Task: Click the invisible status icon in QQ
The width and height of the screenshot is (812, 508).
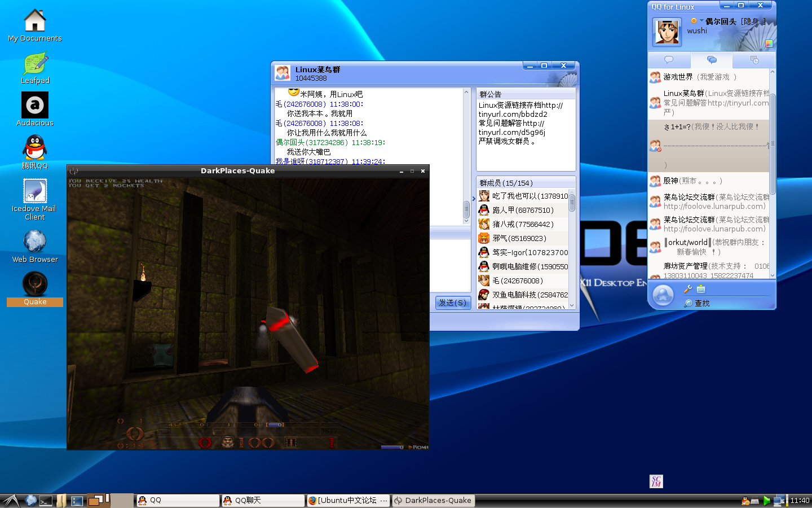Action: (x=694, y=21)
